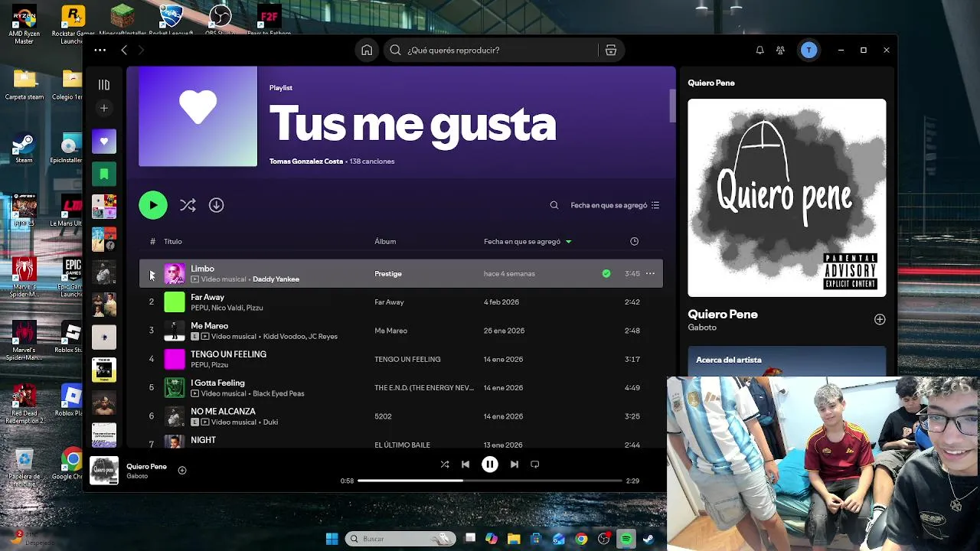Select song "Me Mareo" title
The image size is (980, 551).
click(209, 325)
